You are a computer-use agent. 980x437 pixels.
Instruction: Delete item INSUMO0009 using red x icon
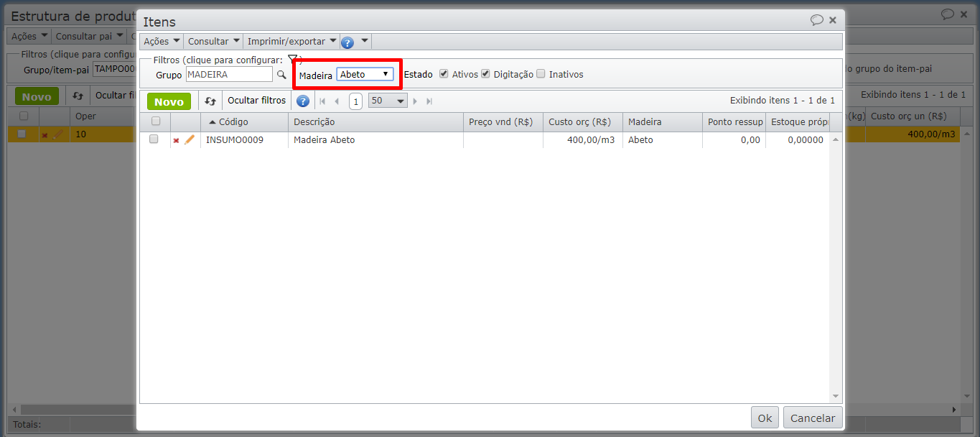pyautogui.click(x=176, y=141)
